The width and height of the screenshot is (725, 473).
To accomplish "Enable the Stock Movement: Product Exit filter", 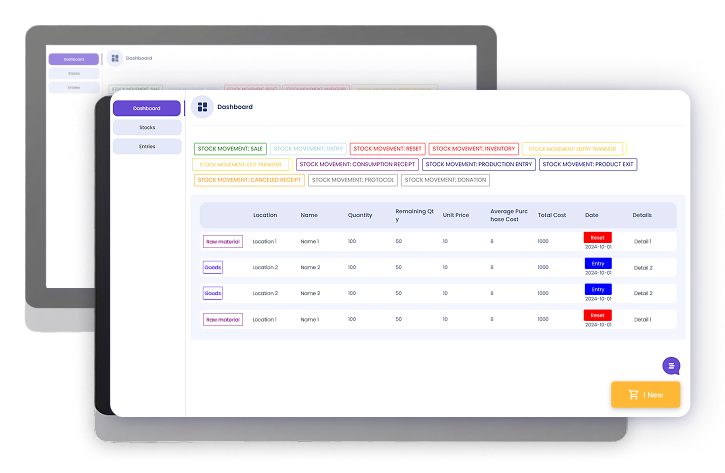I will pos(587,164).
